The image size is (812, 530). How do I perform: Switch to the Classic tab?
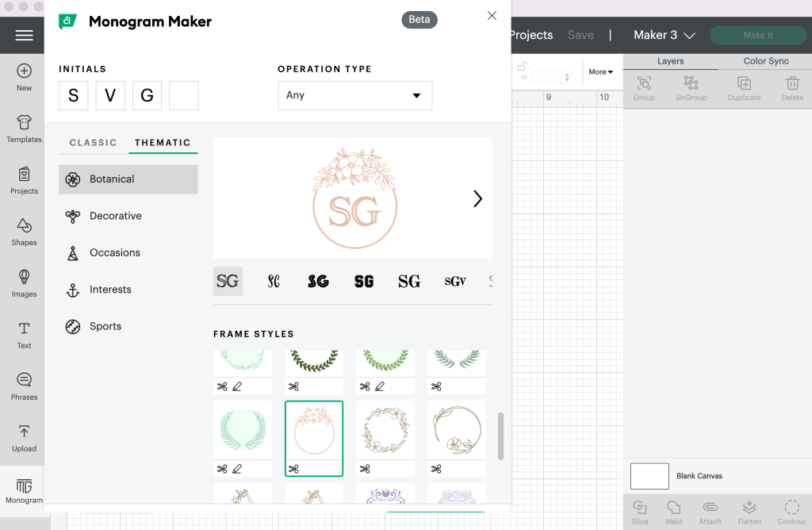(92, 143)
